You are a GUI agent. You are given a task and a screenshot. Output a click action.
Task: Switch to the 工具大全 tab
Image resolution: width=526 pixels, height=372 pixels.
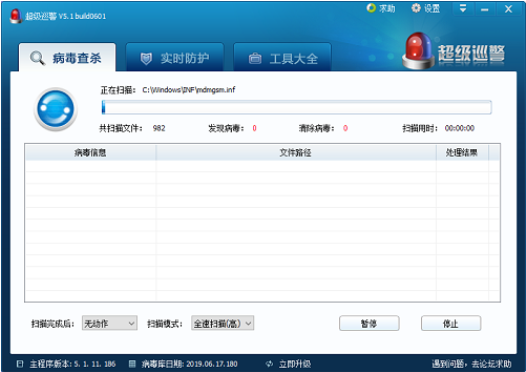(x=282, y=57)
